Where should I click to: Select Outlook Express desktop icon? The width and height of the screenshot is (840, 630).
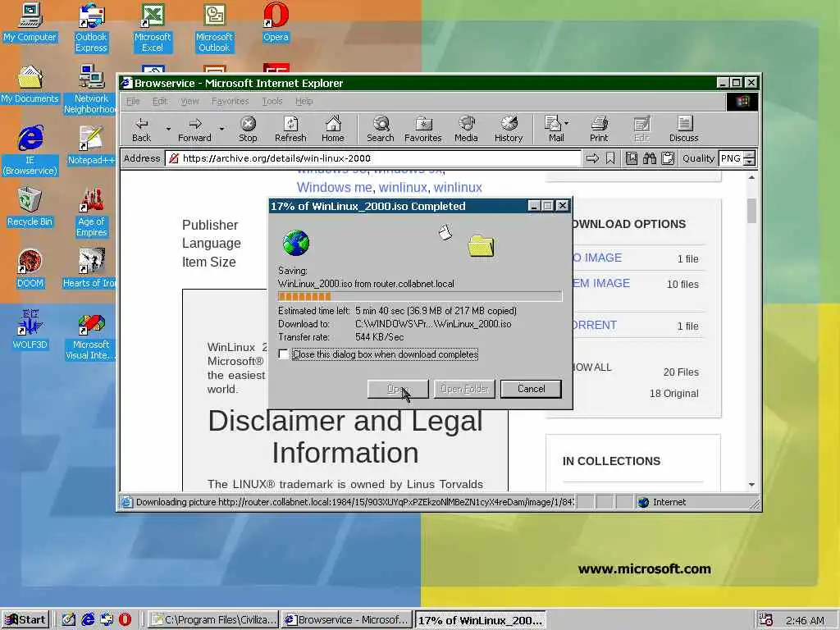(91, 28)
